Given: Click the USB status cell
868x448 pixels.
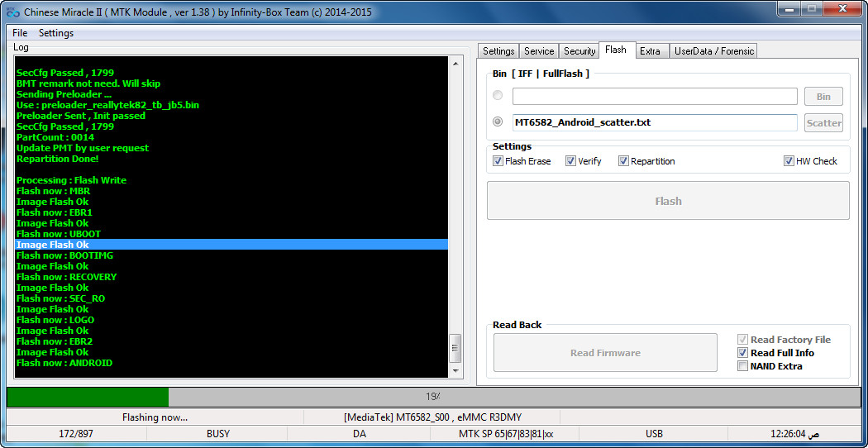Looking at the screenshot, I should tap(654, 434).
